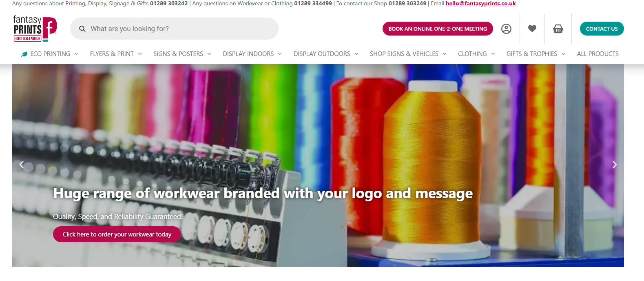This screenshot has width=644, height=281.
Task: Show the previous carousel slide arrow
Action: (x=22, y=165)
